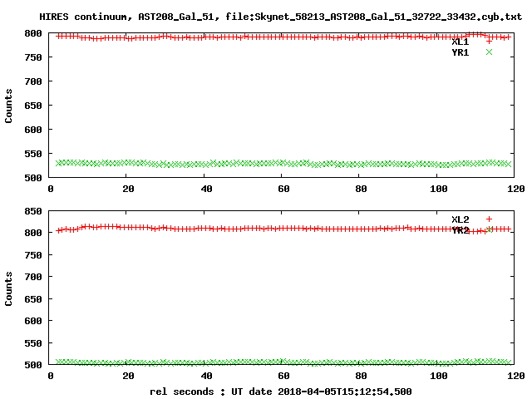Click the 750 tick label on the top plot
This screenshot has height=399, width=532.
pyautogui.click(x=33, y=57)
